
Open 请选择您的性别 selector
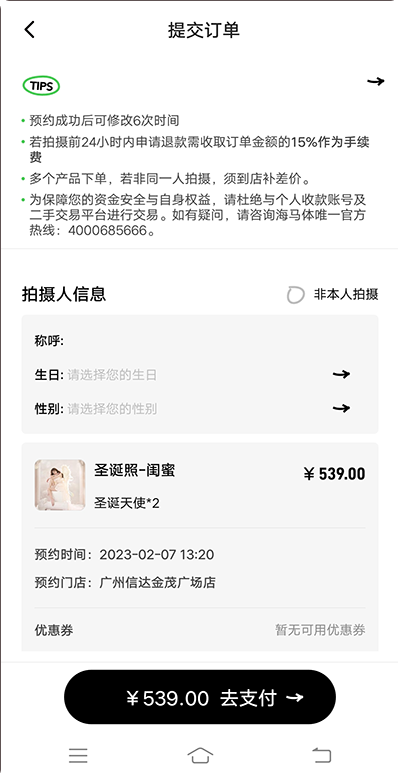pyautogui.click(x=112, y=409)
